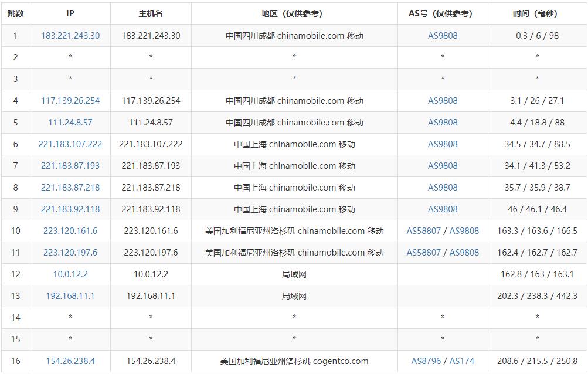Click AS58807 link in hop 10 row
Image resolution: width=588 pixels, height=374 pixels.
click(x=423, y=231)
